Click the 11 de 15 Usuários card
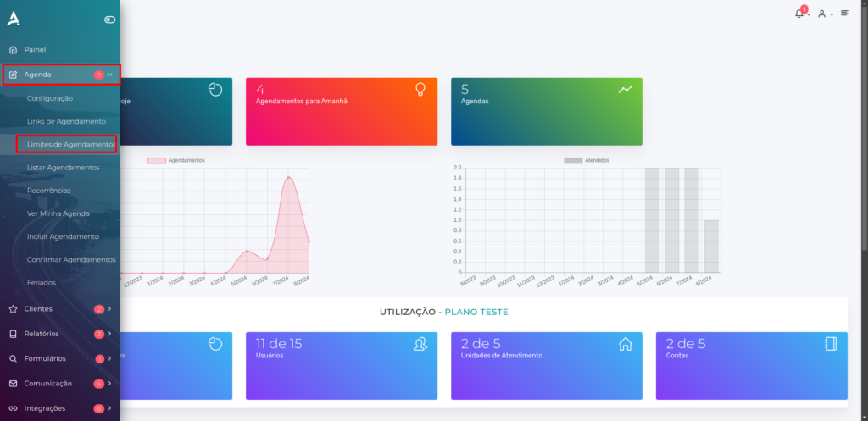The height and width of the screenshot is (421, 868). (342, 366)
